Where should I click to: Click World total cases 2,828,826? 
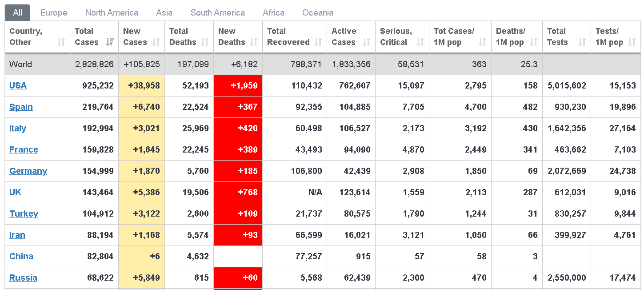[x=94, y=64]
